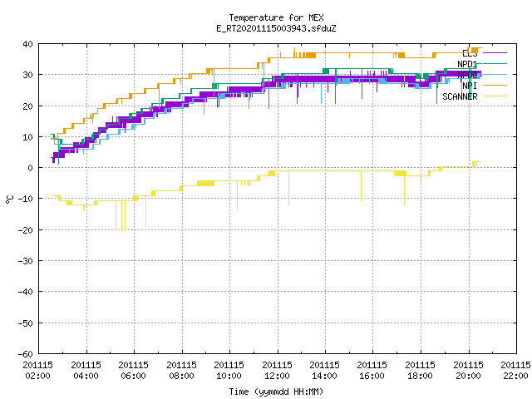
Task: Click the x-axis tick label 201115 22:00
Action: [516, 371]
